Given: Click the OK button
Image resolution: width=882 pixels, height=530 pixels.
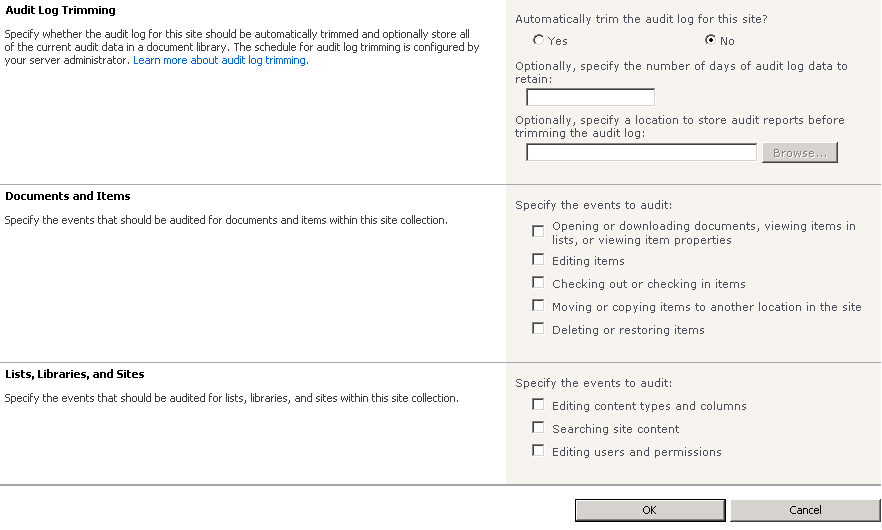Looking at the screenshot, I should 649,510.
